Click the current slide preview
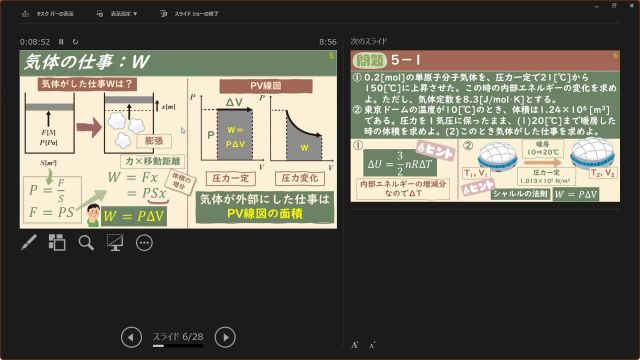The width and height of the screenshot is (640, 360). (178, 139)
